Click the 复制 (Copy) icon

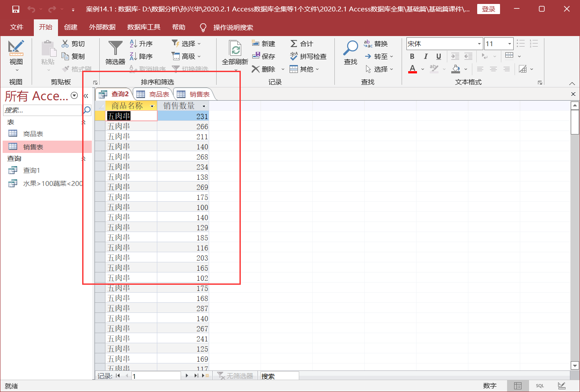click(65, 56)
